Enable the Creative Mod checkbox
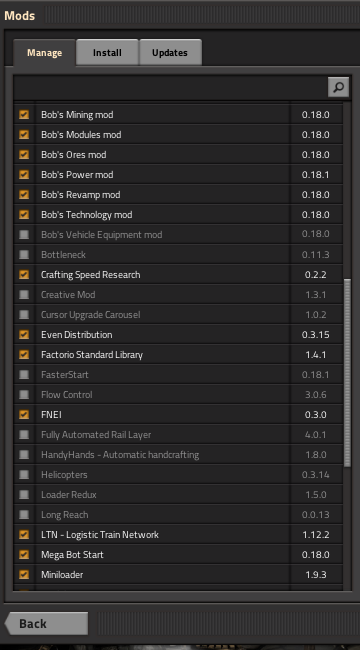 (x=24, y=294)
